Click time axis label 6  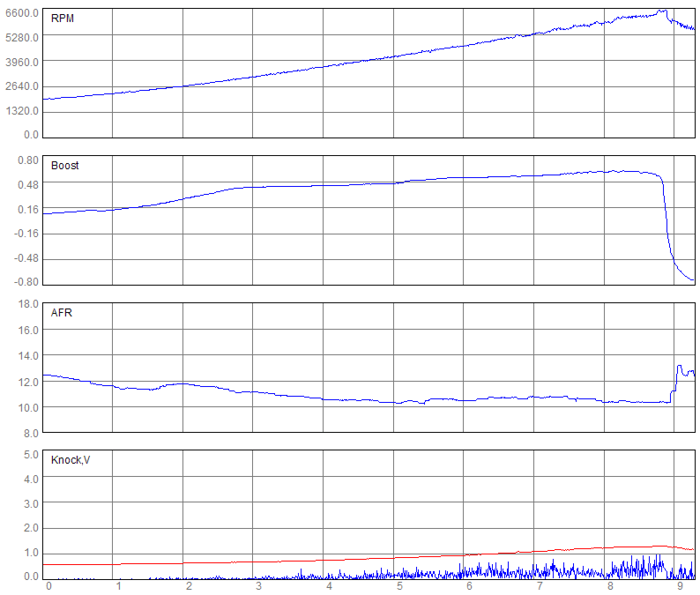(469, 586)
